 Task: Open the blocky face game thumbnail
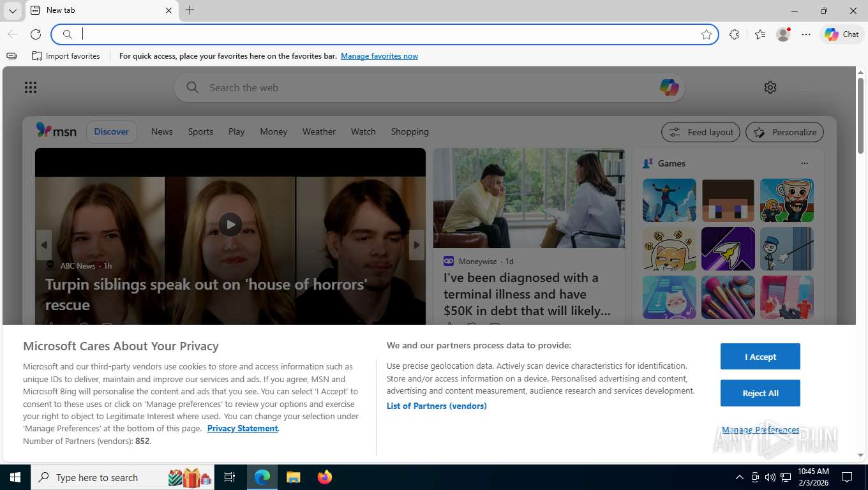728,200
